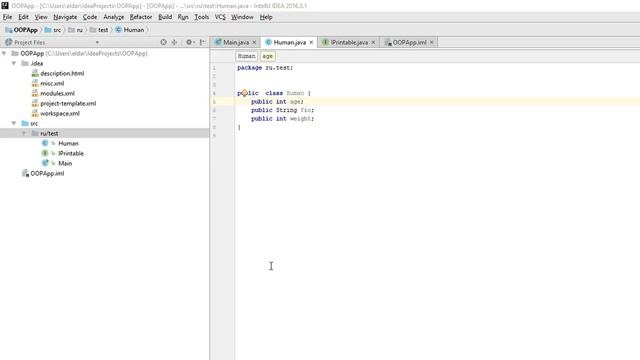Image resolution: width=640 pixels, height=360 pixels.
Task: Click OOPApp in navigation breadcrumb
Action: (21, 30)
